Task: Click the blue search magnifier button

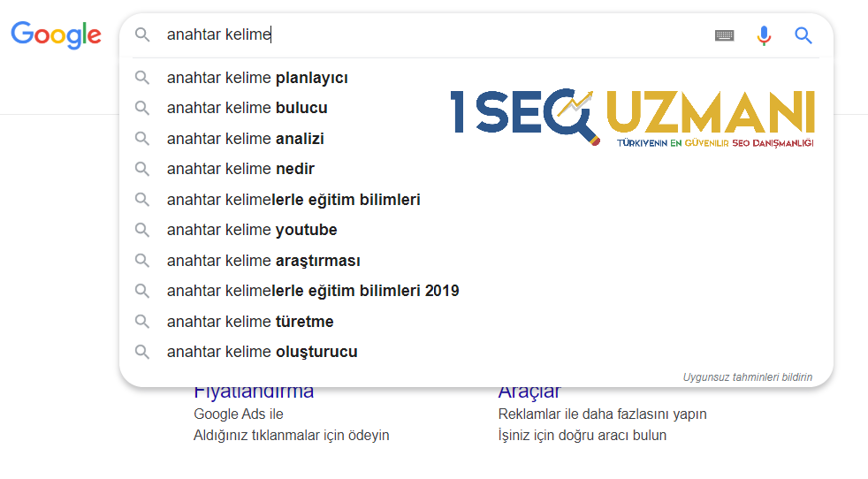Action: point(803,35)
